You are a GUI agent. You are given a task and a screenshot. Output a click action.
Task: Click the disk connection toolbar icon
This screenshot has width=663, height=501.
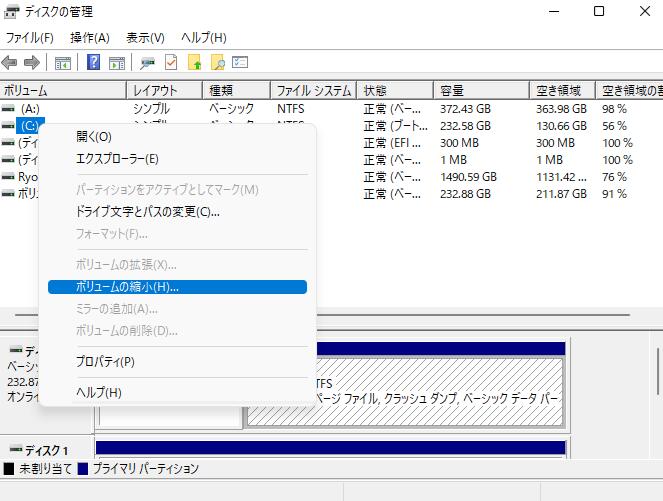point(148,62)
